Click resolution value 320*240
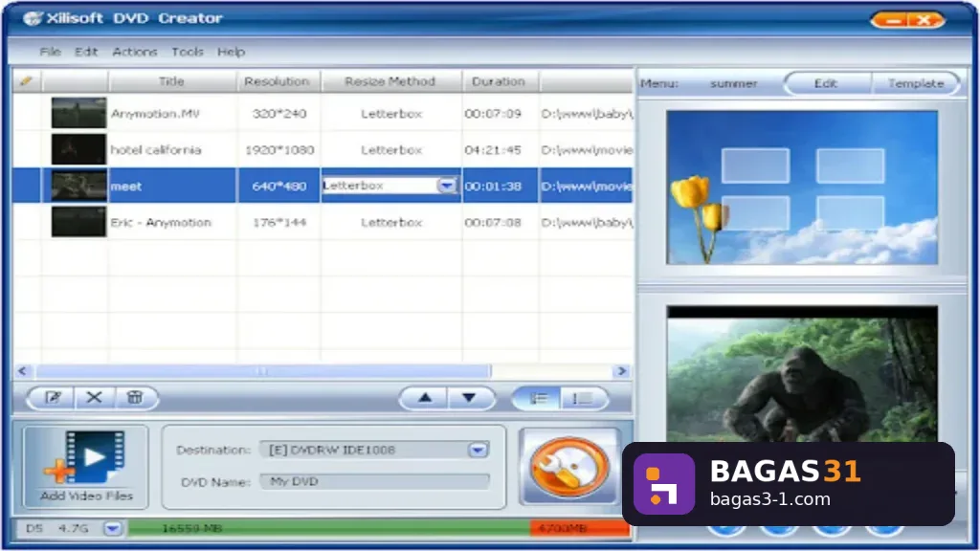Screen dimensions: 980x551 coord(279,114)
